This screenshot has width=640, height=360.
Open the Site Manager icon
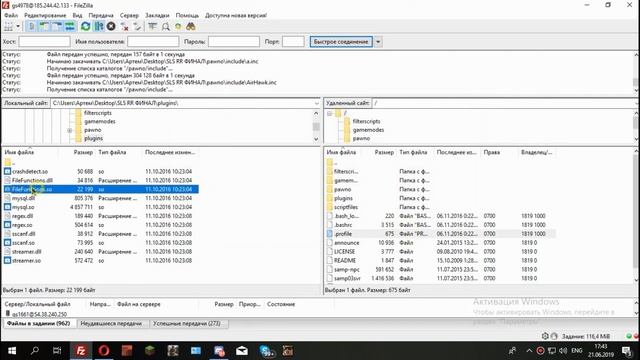pyautogui.click(x=8, y=27)
